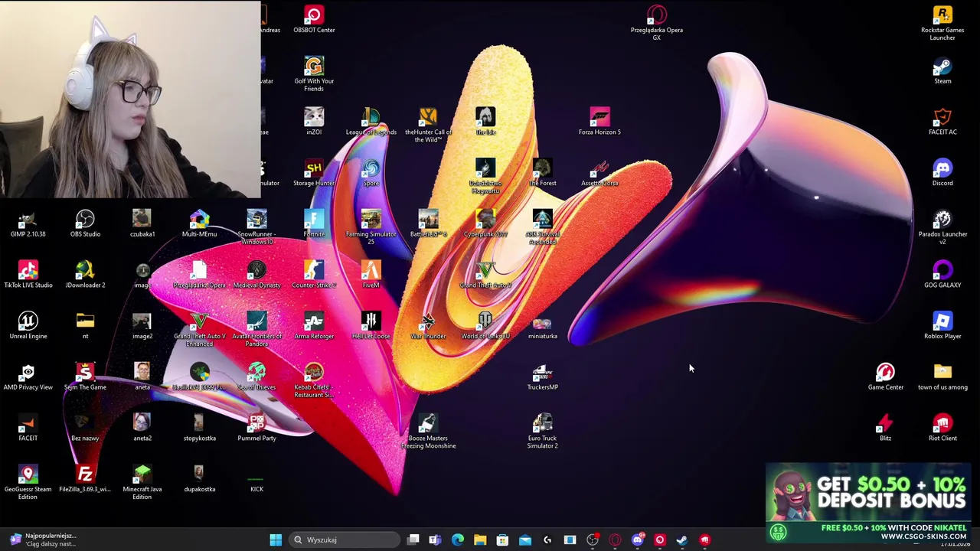Open the town of us among folder
Image resolution: width=980 pixels, height=551 pixels.
coord(942,377)
